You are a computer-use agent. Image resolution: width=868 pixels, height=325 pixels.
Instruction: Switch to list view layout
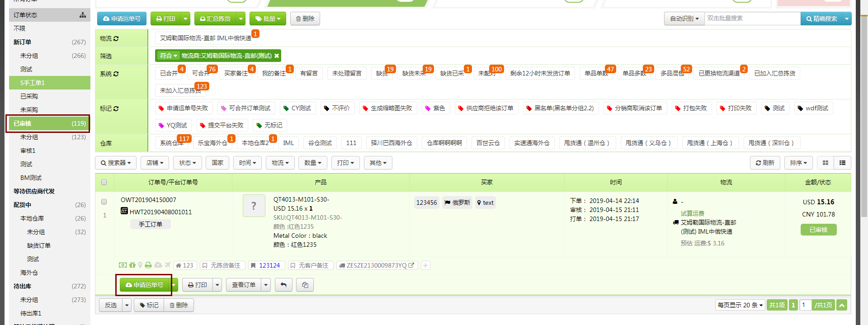(x=842, y=163)
